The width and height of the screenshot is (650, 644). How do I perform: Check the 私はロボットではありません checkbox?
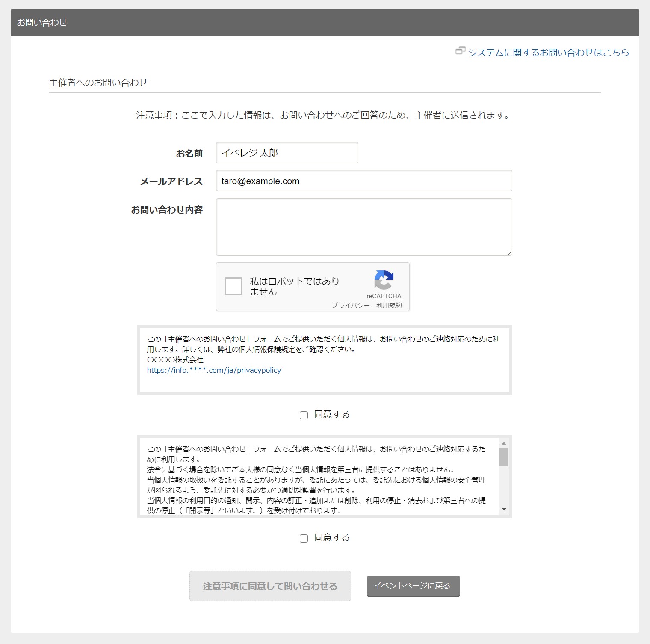233,286
